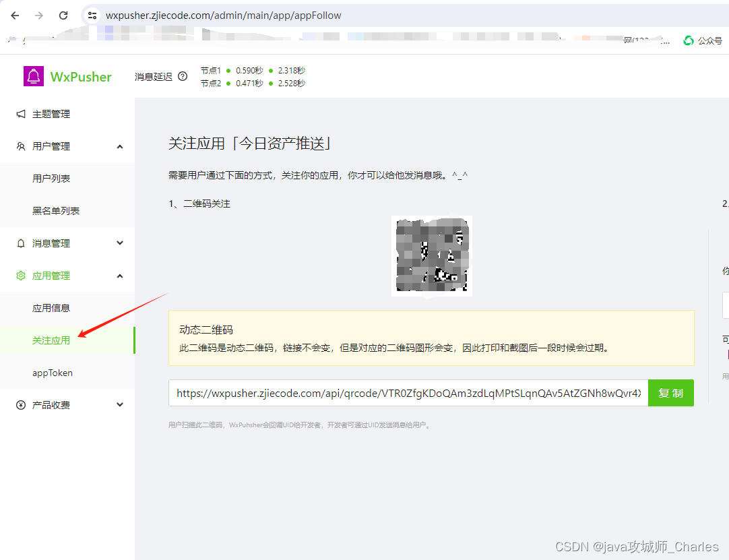Expand the 消息管理 chevron
Screen dimensions: 729x560
click(120, 243)
